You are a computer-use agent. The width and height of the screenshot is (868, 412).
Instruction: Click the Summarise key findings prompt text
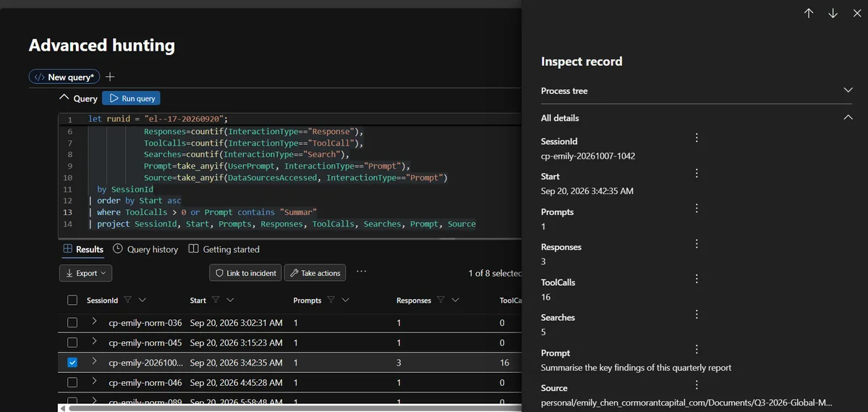[636, 367]
